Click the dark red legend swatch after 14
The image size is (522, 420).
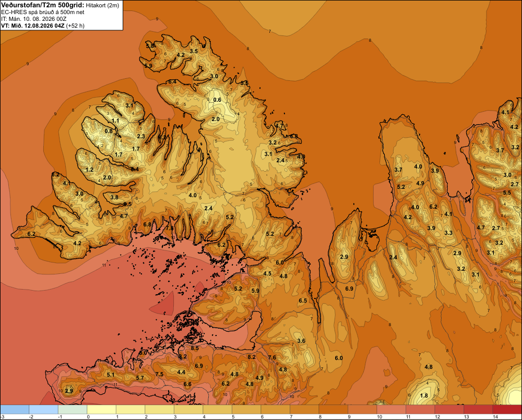pyautogui.click(x=507, y=410)
